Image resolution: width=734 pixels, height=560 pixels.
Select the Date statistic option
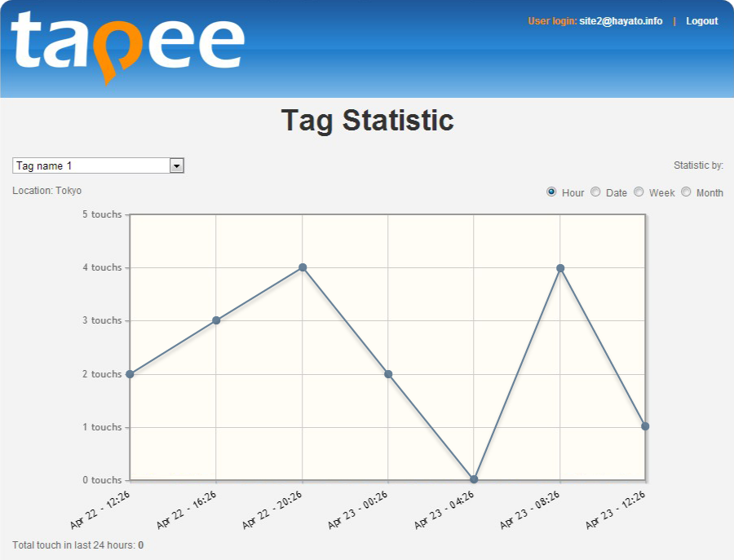coord(595,192)
